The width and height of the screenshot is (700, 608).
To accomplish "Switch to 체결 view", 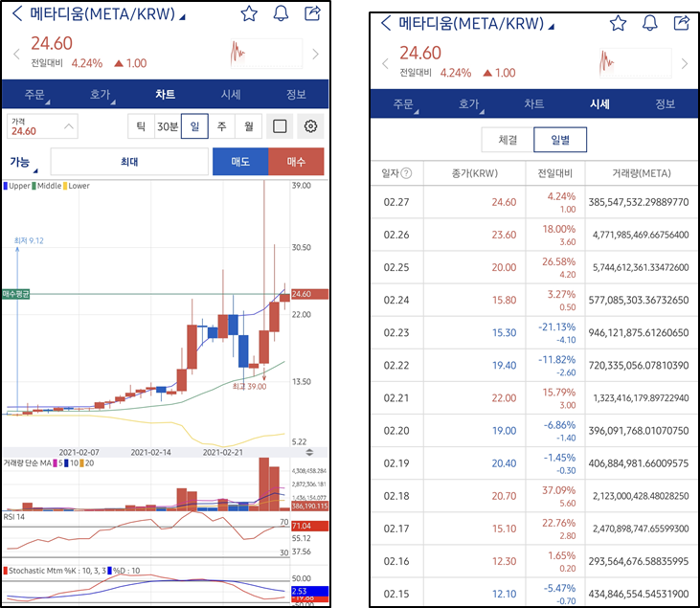I will [x=508, y=140].
